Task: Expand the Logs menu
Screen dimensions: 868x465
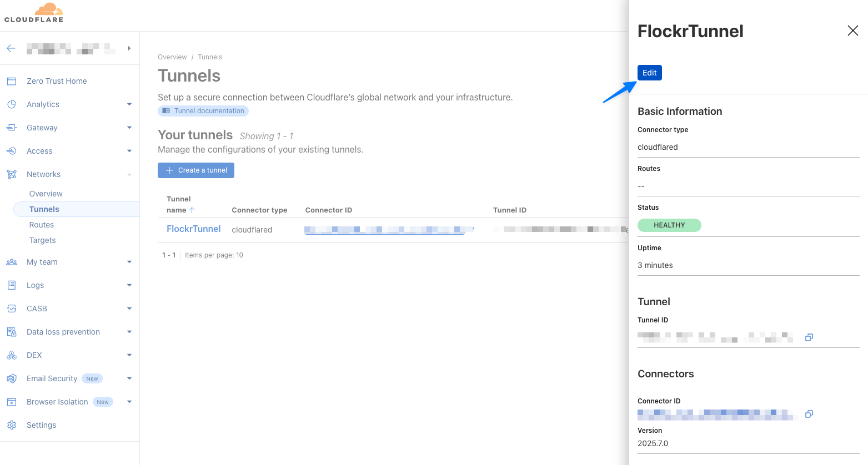Action: pyautogui.click(x=129, y=285)
